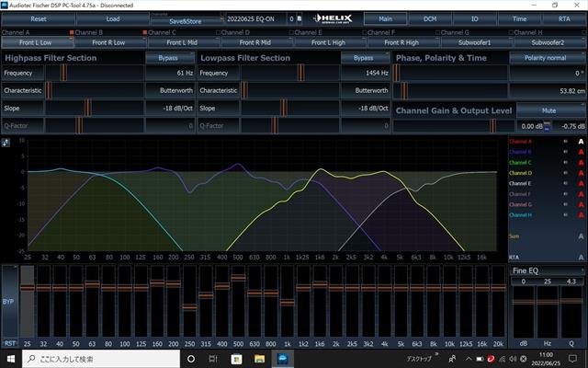Tick the link checkbox before Channel D label
Viewport: 588px width, 368px height.
click(x=218, y=32)
